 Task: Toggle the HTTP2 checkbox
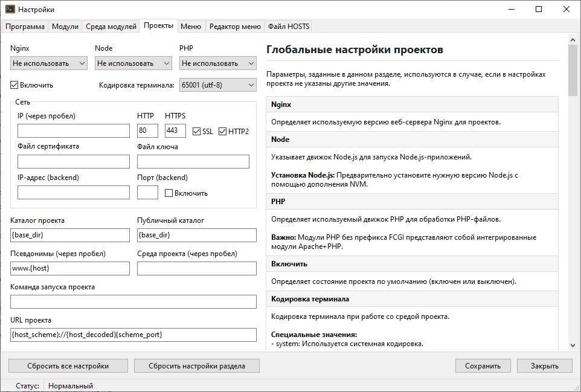[223, 131]
